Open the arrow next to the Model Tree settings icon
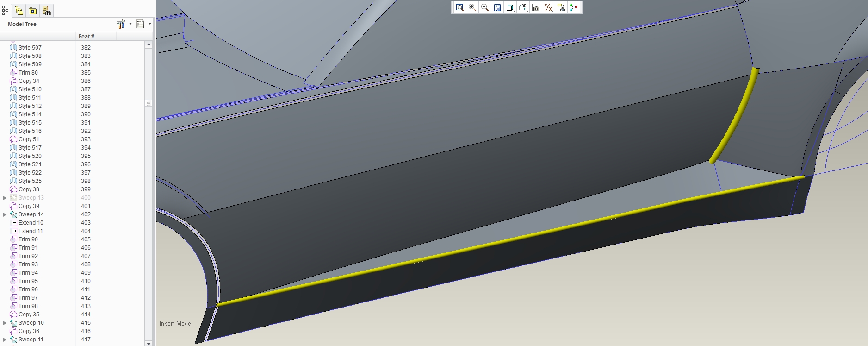Screen dimensions: 868x346 click(130, 24)
